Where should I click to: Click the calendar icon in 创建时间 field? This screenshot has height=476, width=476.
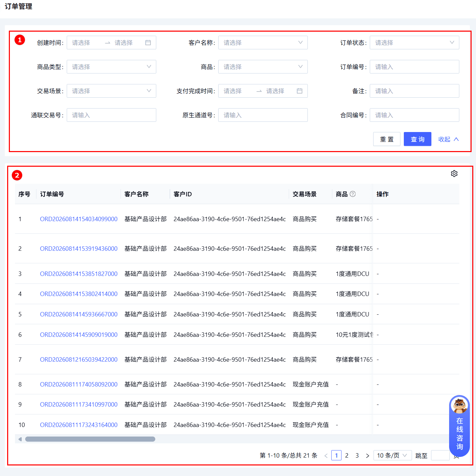148,43
